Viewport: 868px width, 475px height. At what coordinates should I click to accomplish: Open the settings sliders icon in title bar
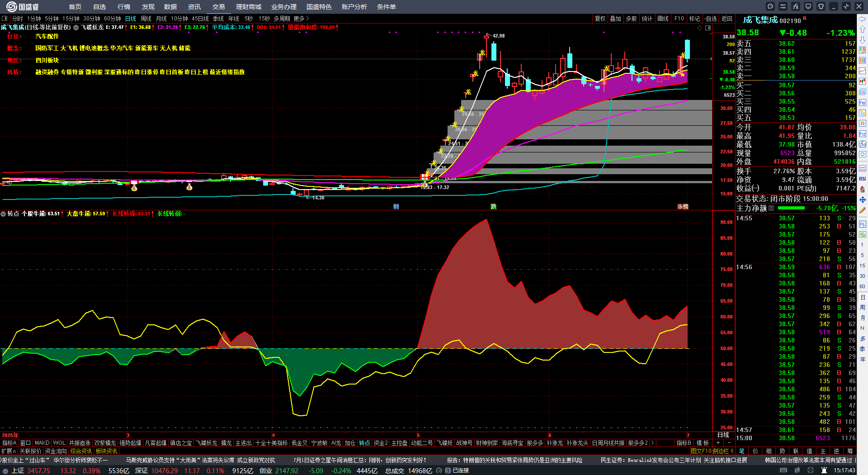point(783,6)
